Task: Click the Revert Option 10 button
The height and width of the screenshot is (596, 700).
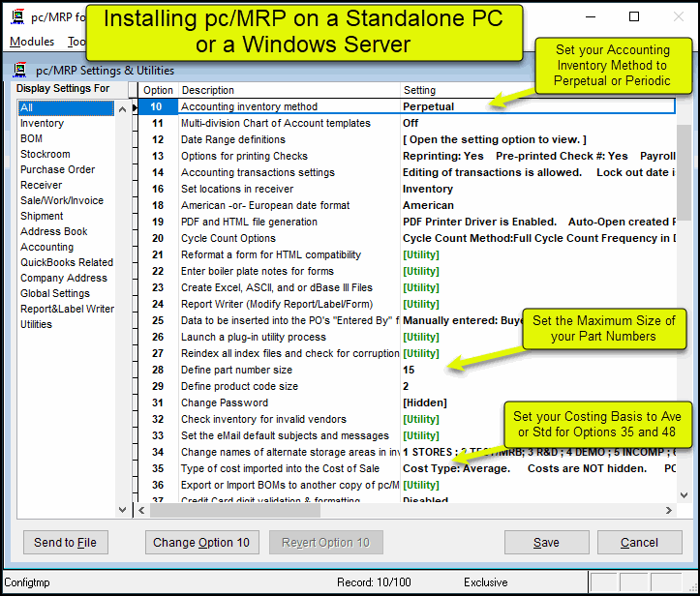Action: click(x=326, y=543)
